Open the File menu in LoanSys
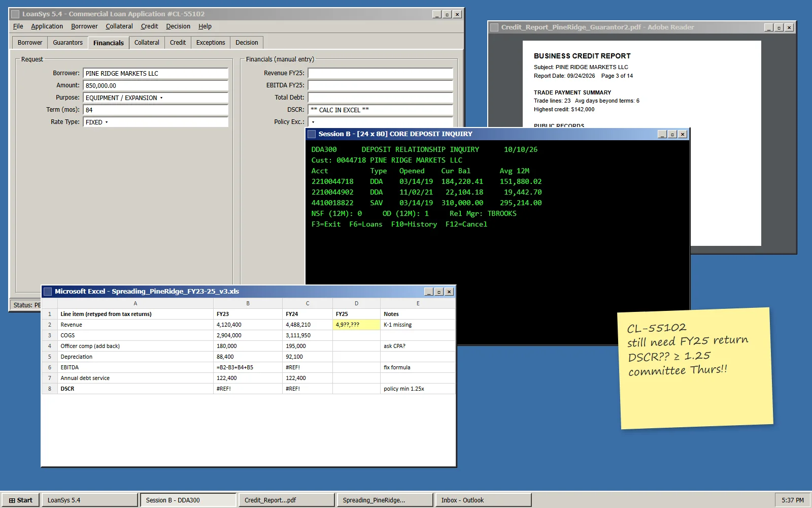812x508 pixels. coord(18,26)
